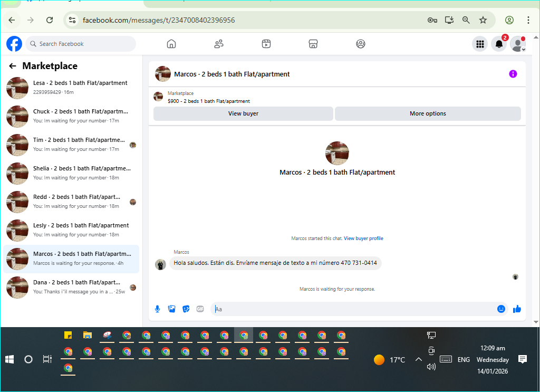Viewport: 540px width, 392px height.
Task: Open the 17°C weather widget
Action: pyautogui.click(x=390, y=360)
